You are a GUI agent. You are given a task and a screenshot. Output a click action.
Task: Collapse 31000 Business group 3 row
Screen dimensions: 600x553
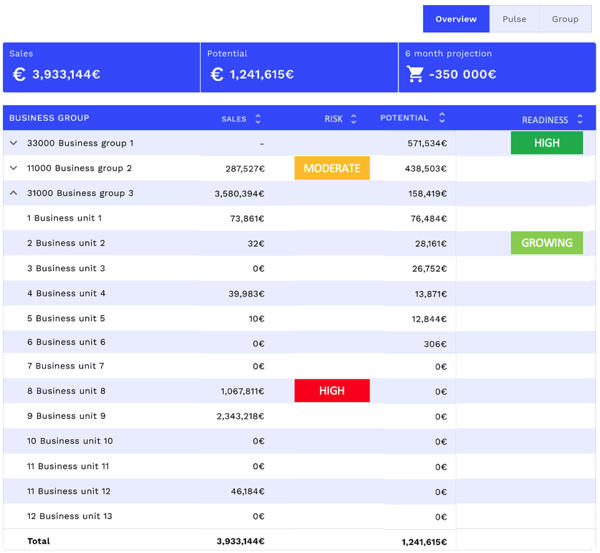(x=14, y=193)
